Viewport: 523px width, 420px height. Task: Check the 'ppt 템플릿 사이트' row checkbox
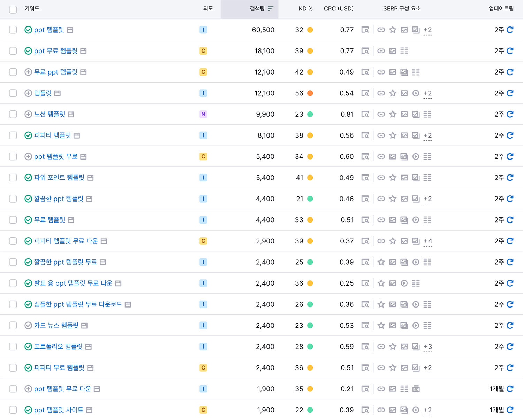[x=13, y=410]
